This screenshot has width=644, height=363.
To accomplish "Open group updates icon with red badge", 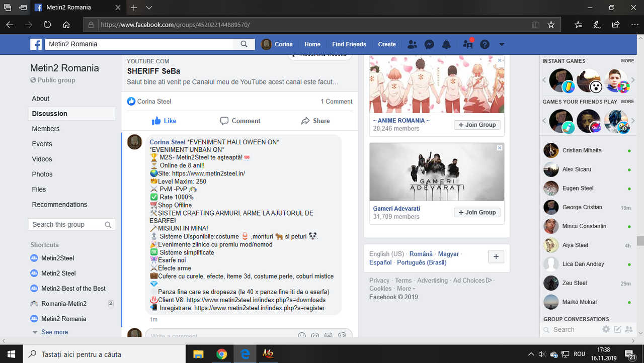I will [468, 44].
